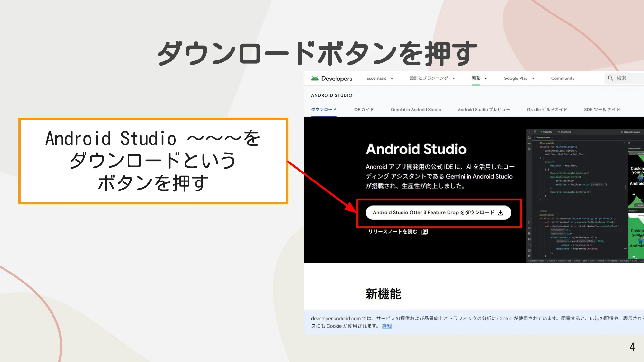Select the Community menu item
644x362 pixels.
tap(563, 78)
